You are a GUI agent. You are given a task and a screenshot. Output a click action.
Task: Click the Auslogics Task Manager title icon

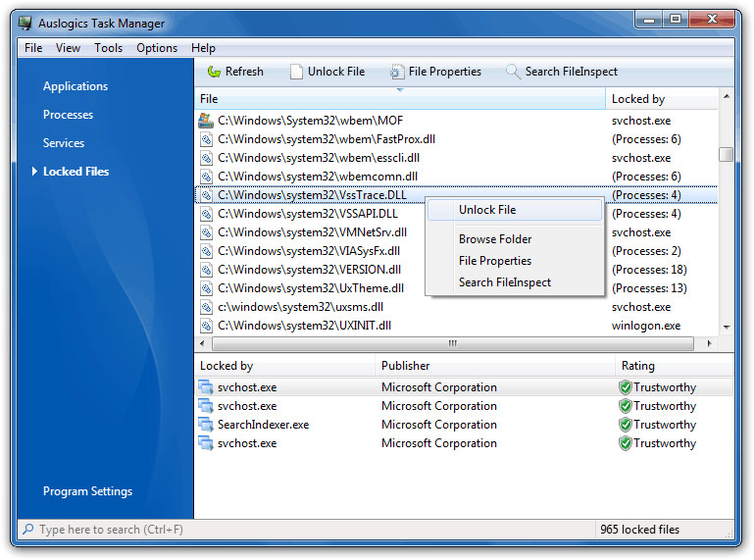click(x=25, y=23)
